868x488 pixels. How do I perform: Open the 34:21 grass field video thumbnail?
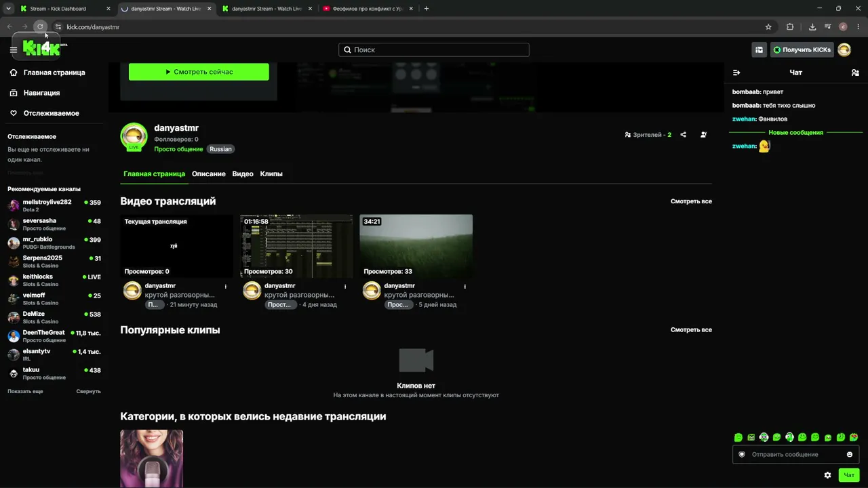pos(416,246)
